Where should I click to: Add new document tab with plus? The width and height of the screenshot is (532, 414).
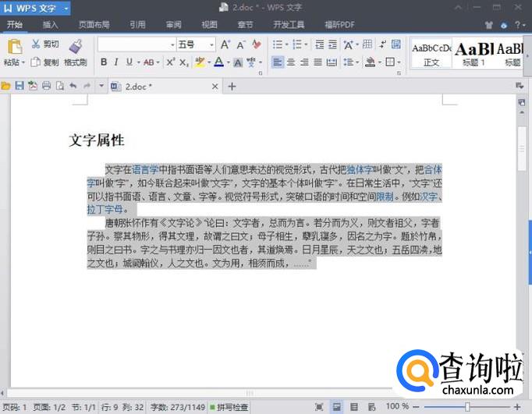(232, 87)
